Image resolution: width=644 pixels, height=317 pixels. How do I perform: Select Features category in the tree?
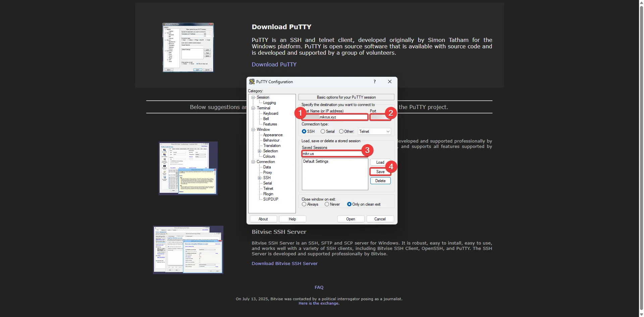pos(270,124)
